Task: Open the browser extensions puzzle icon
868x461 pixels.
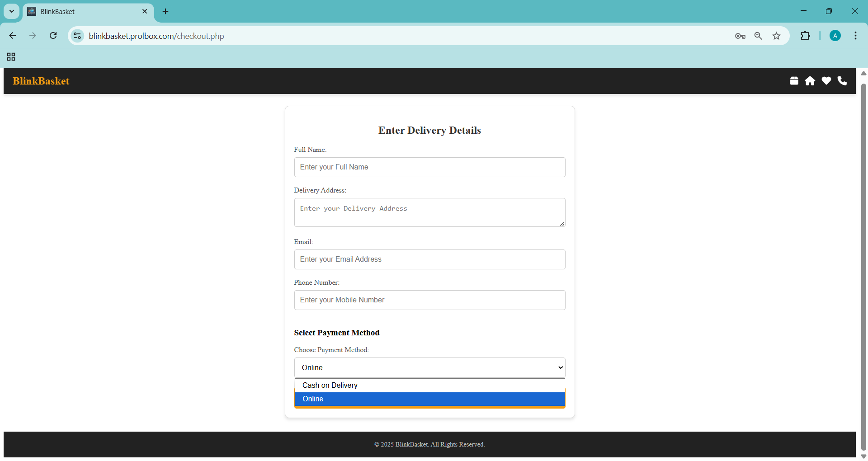Action: pos(805,36)
